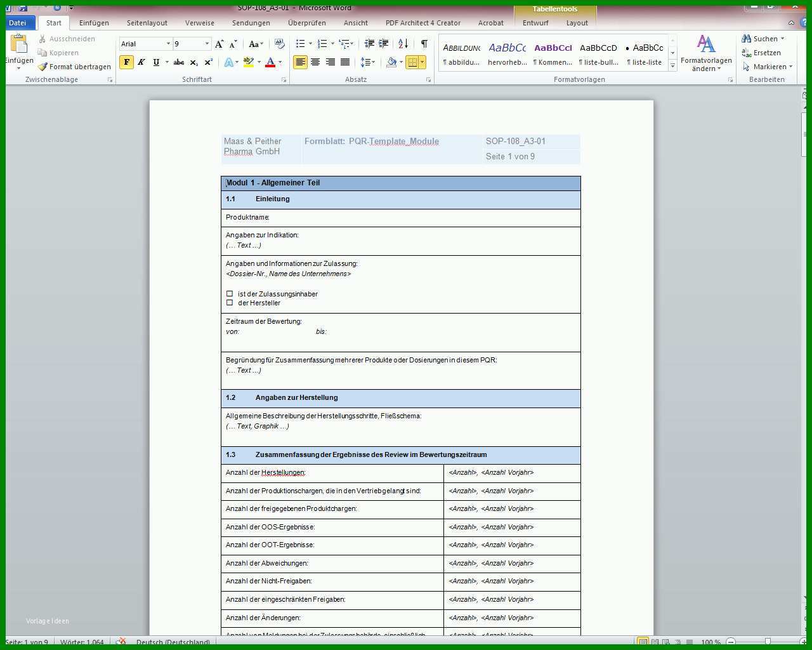Open the text effects icon

(229, 62)
